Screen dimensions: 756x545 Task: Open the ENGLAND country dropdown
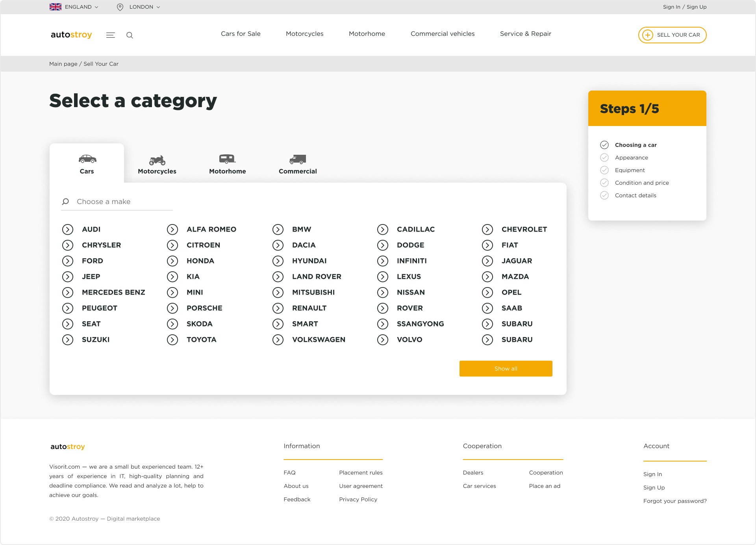(74, 7)
